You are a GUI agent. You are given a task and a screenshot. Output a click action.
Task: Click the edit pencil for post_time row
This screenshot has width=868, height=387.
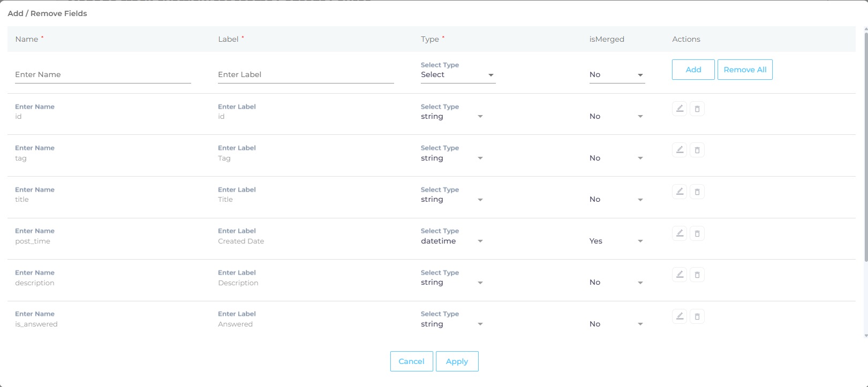click(x=680, y=233)
